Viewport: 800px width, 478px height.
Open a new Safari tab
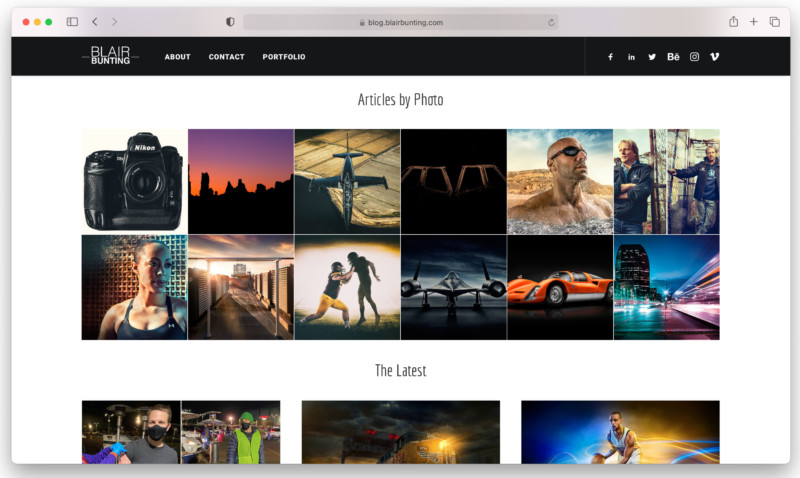(754, 22)
